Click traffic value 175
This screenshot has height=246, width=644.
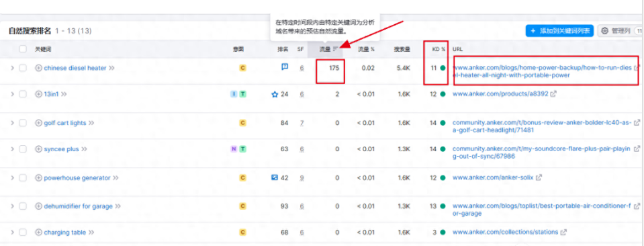tap(334, 68)
